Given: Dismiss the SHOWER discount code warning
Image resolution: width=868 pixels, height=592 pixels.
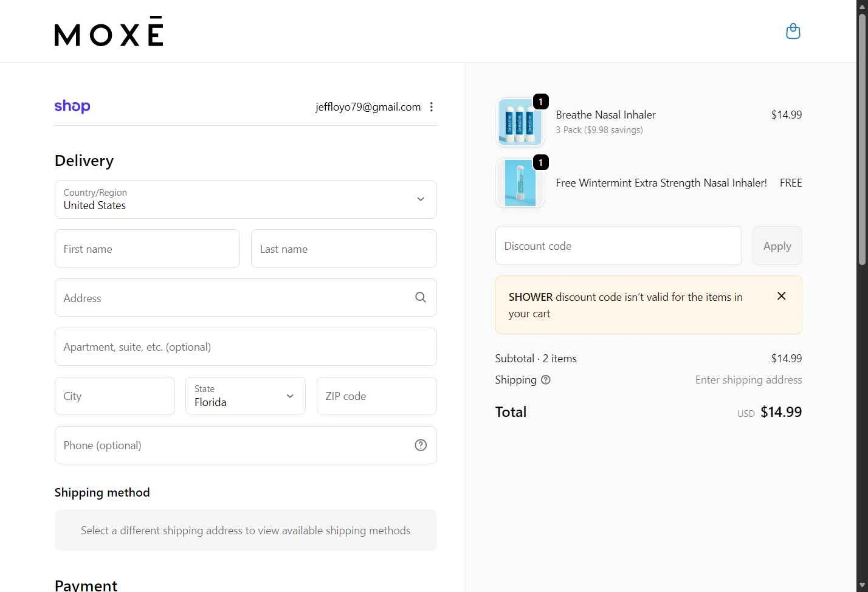Looking at the screenshot, I should click(782, 296).
